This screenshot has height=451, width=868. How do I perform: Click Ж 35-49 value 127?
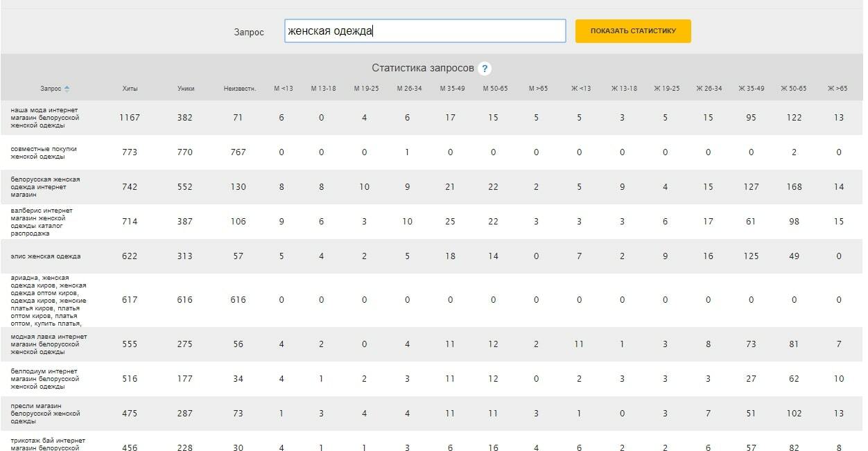tap(752, 187)
